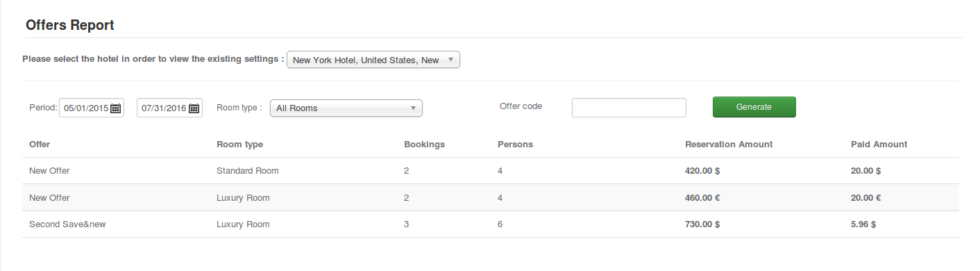Open the start date calendar icon

(x=116, y=108)
